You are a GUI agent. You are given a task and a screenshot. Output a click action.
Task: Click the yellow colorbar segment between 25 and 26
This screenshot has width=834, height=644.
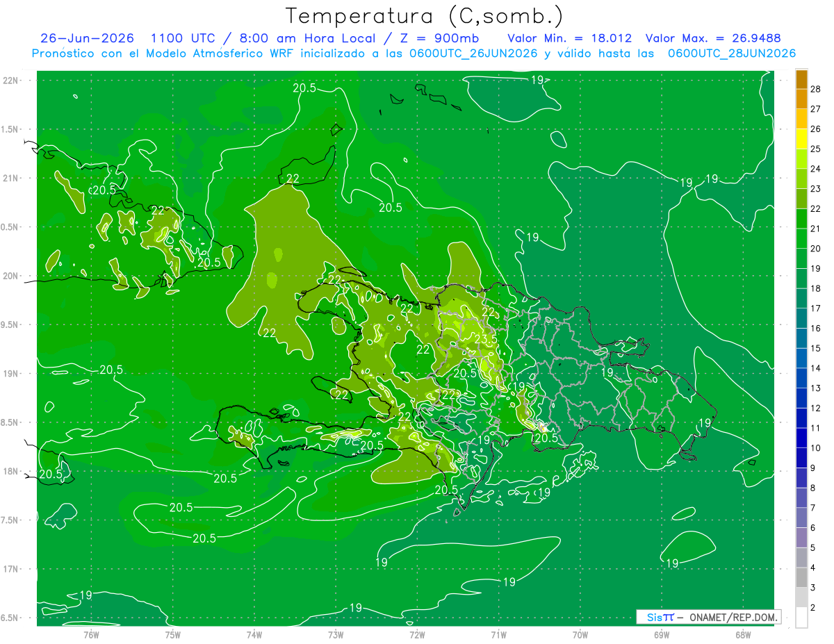[x=801, y=139]
